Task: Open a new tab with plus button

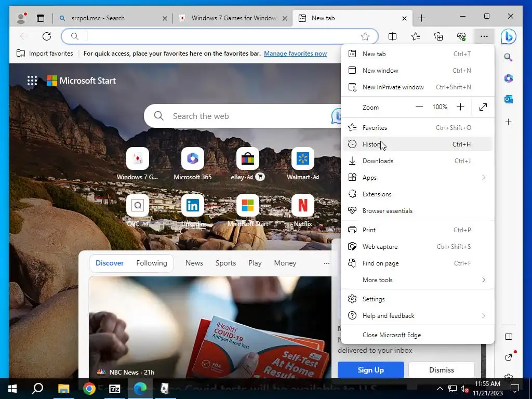Action: (421, 18)
